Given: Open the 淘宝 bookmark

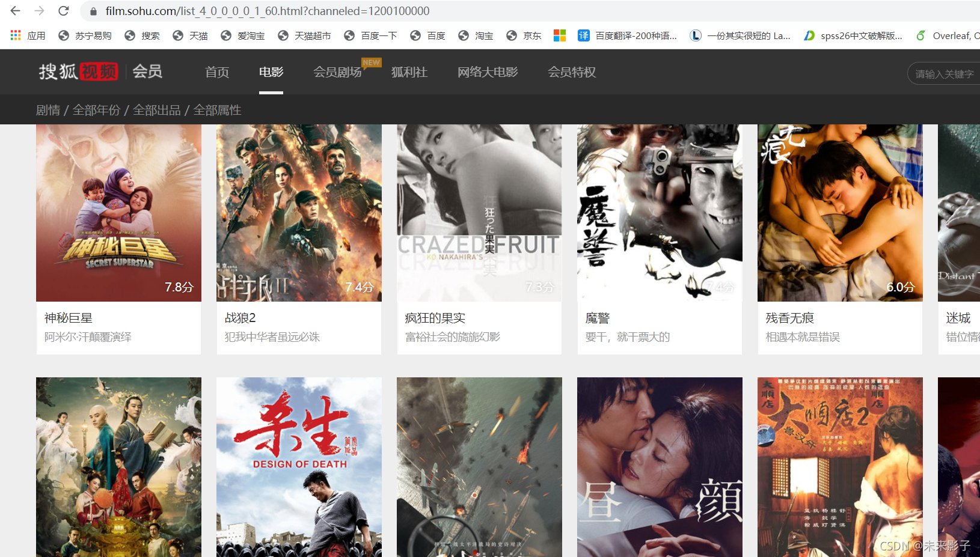Looking at the screenshot, I should coord(476,35).
